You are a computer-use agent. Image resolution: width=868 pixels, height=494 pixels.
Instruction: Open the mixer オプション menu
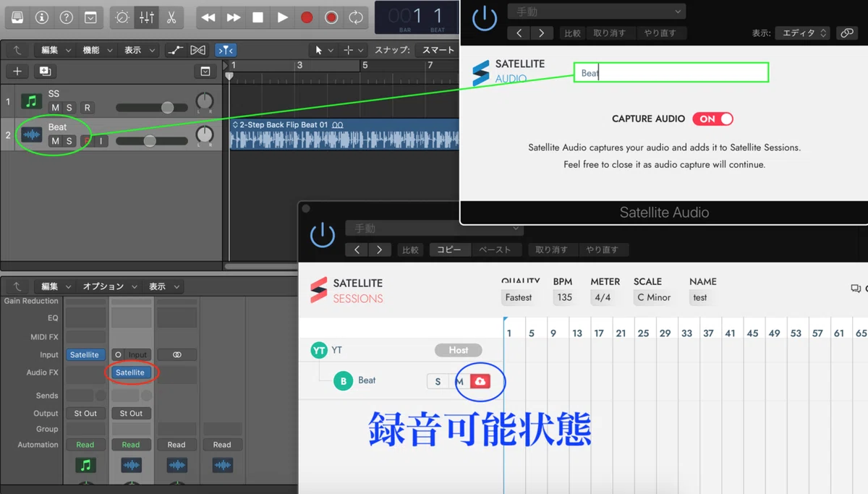(109, 286)
